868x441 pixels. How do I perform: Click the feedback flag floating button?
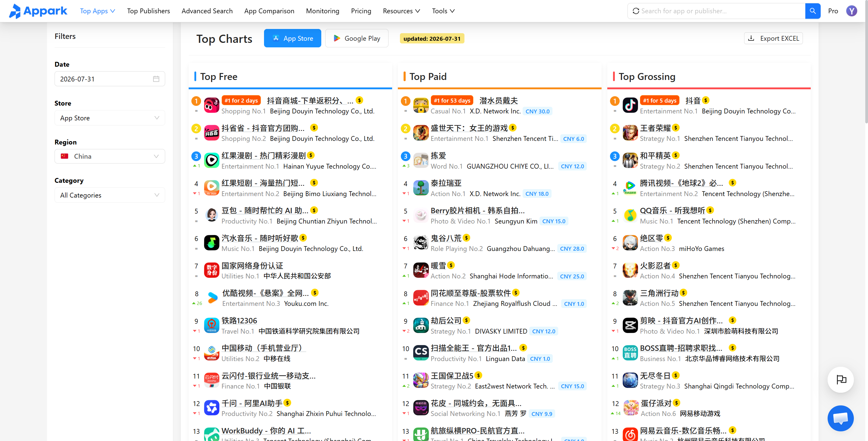pos(840,379)
